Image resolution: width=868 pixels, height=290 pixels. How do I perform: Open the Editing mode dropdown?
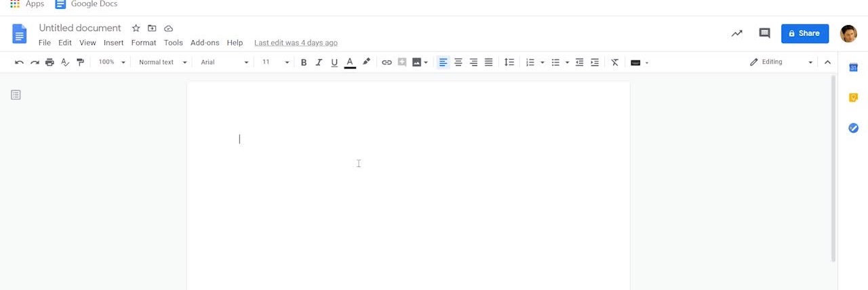(781, 62)
